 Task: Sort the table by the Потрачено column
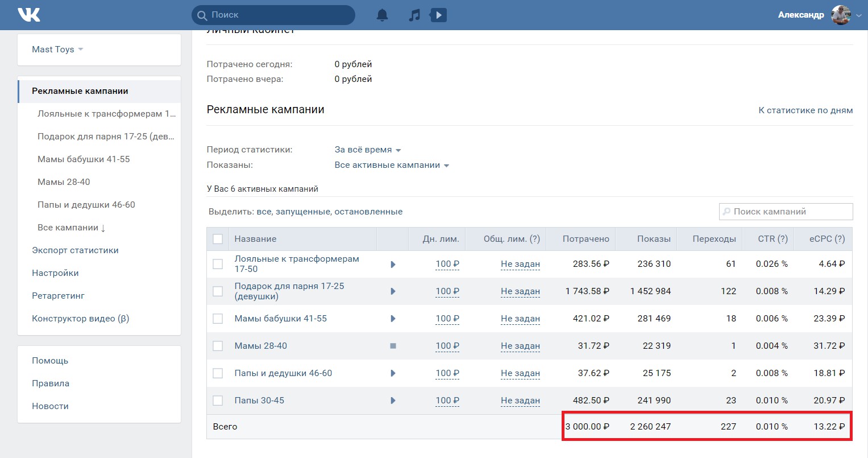(585, 239)
